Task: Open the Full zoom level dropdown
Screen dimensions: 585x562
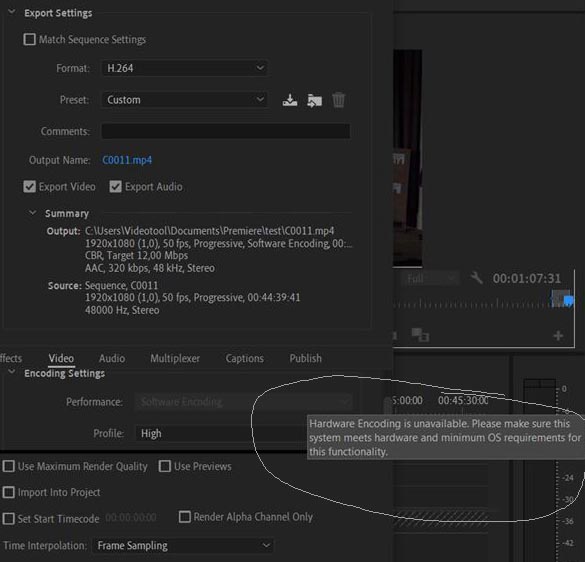Action: tap(430, 278)
